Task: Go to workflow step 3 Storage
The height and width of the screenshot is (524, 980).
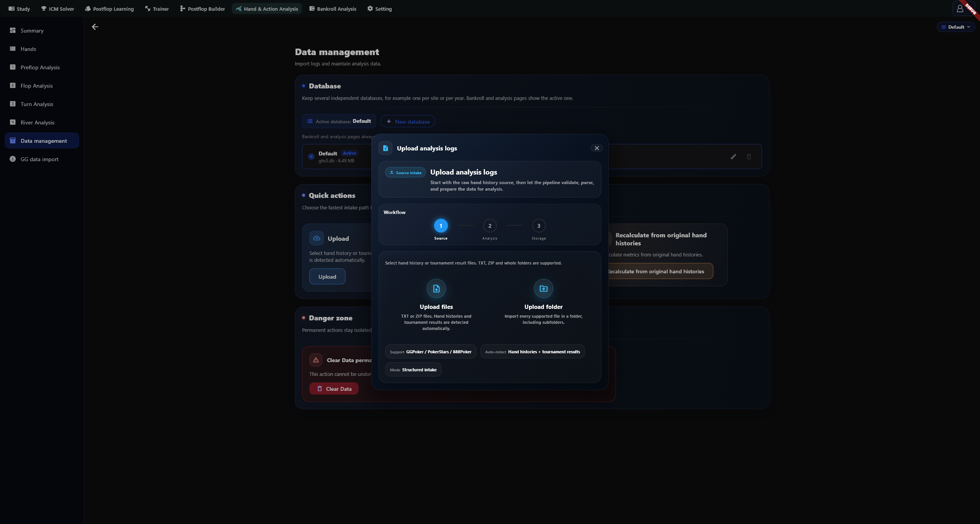Action: (539, 226)
